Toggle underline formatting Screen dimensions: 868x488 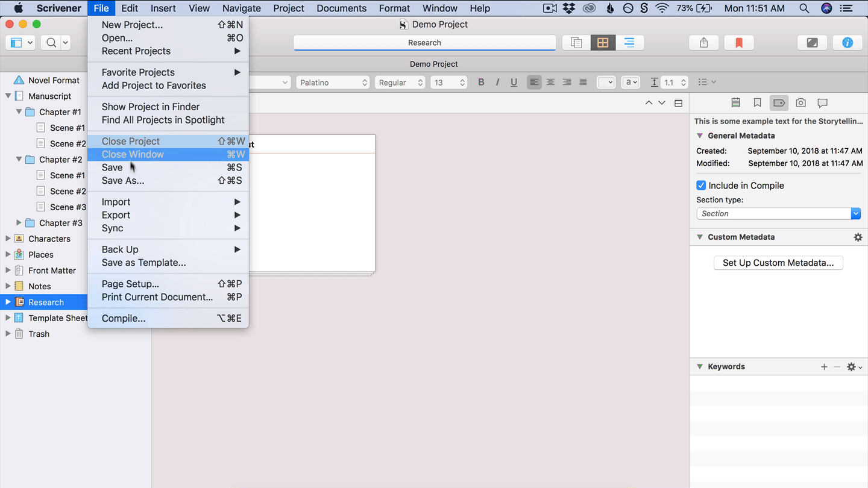(514, 83)
